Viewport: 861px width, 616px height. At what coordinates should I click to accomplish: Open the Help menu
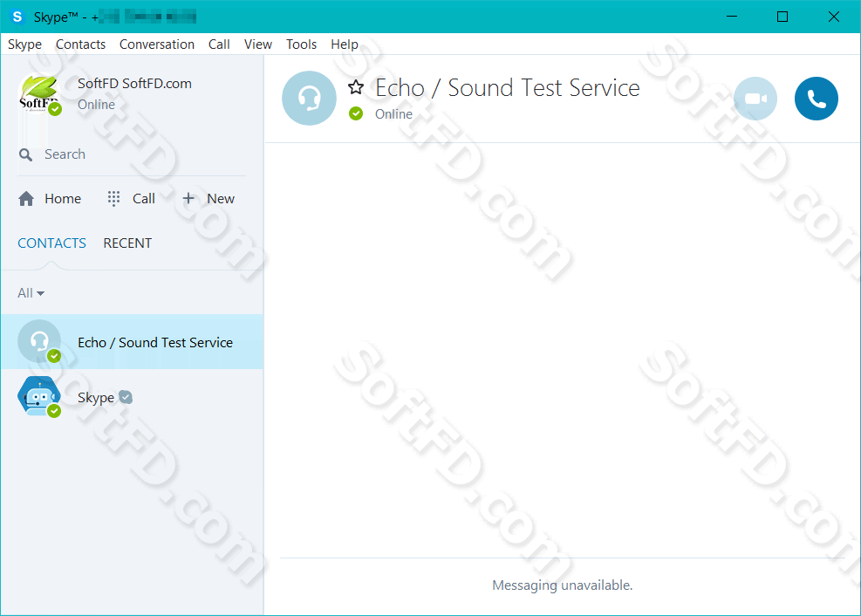(x=345, y=44)
